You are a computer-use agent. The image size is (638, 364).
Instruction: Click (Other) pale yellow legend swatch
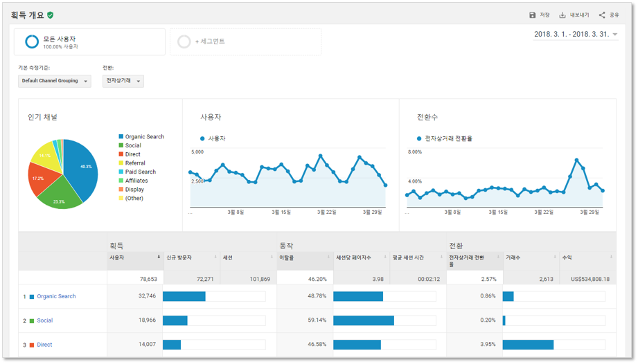click(x=121, y=198)
